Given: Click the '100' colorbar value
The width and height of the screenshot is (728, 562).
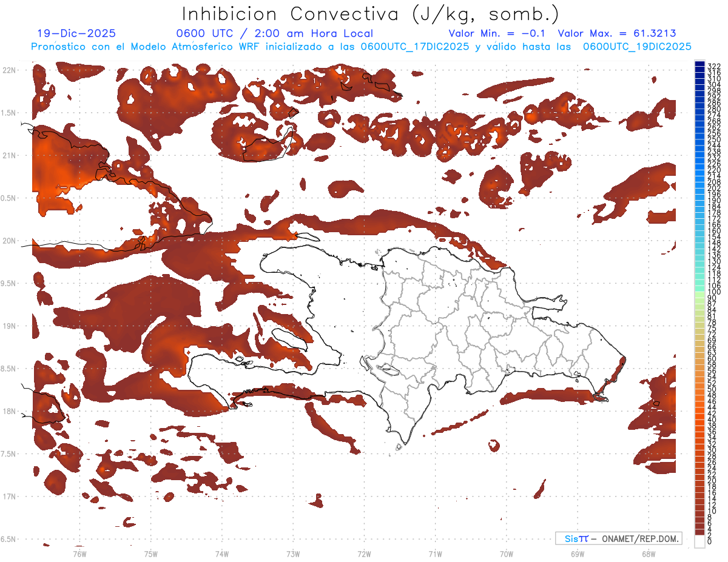Looking at the screenshot, I should click(714, 292).
